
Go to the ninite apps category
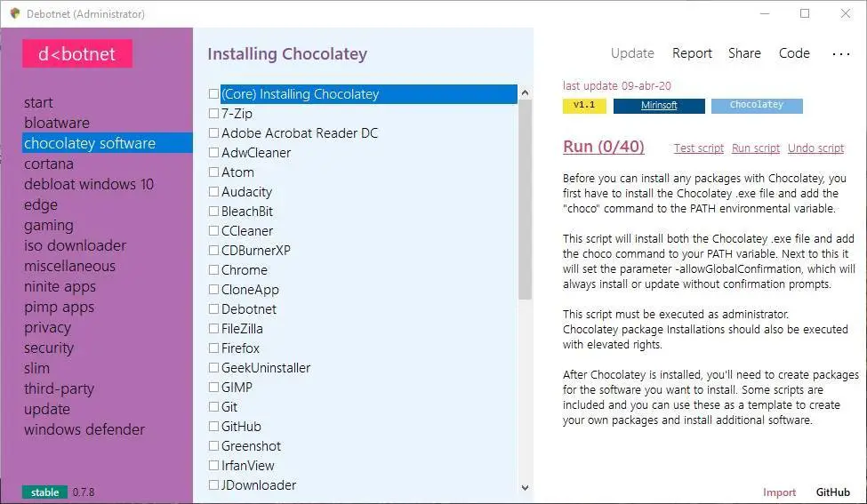(x=60, y=287)
